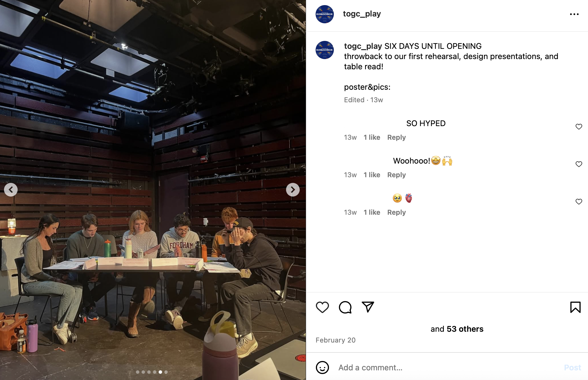Viewport: 588px width, 380px height.
Task: Open the three-dot more options menu
Action: click(574, 14)
